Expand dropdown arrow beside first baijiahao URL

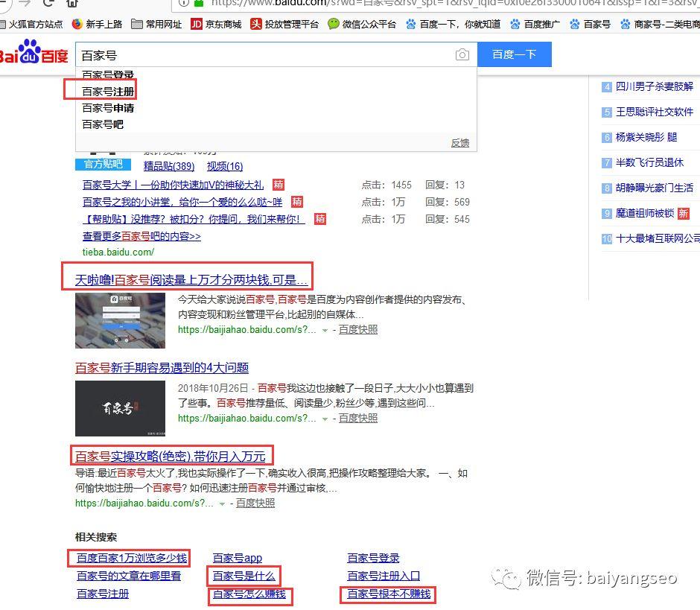point(325,331)
